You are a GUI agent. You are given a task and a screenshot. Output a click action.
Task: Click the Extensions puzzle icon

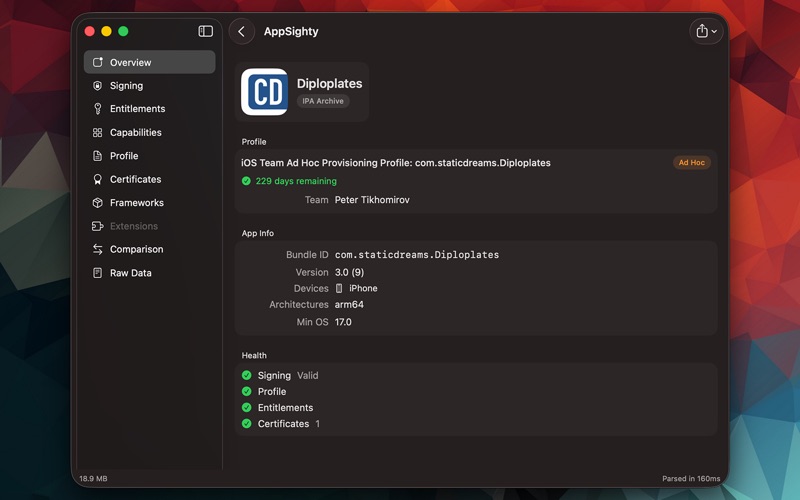click(97, 226)
